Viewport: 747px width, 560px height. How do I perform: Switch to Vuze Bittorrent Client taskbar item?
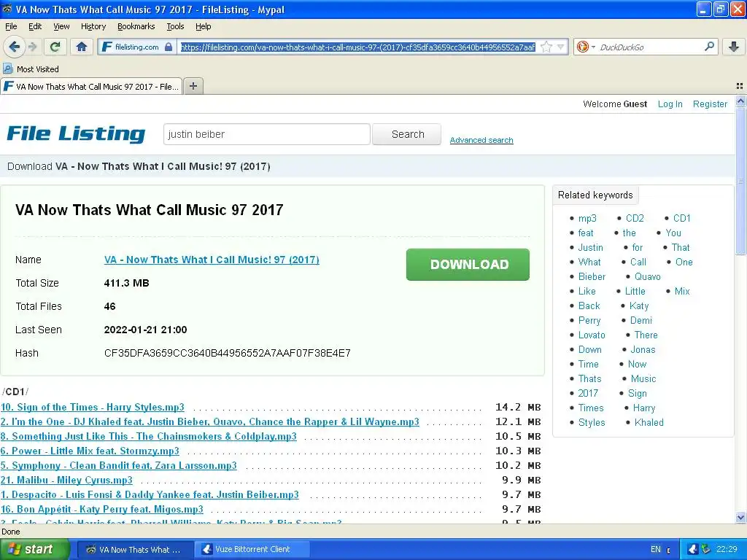tap(252, 549)
